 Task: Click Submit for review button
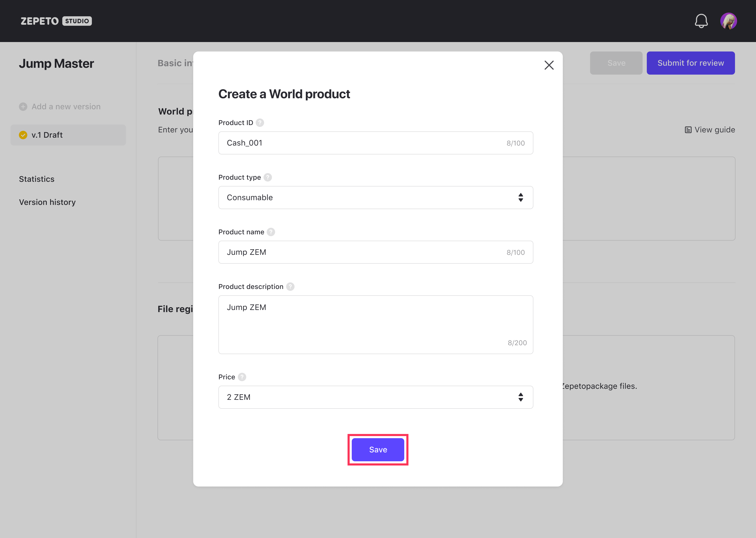pyautogui.click(x=690, y=63)
